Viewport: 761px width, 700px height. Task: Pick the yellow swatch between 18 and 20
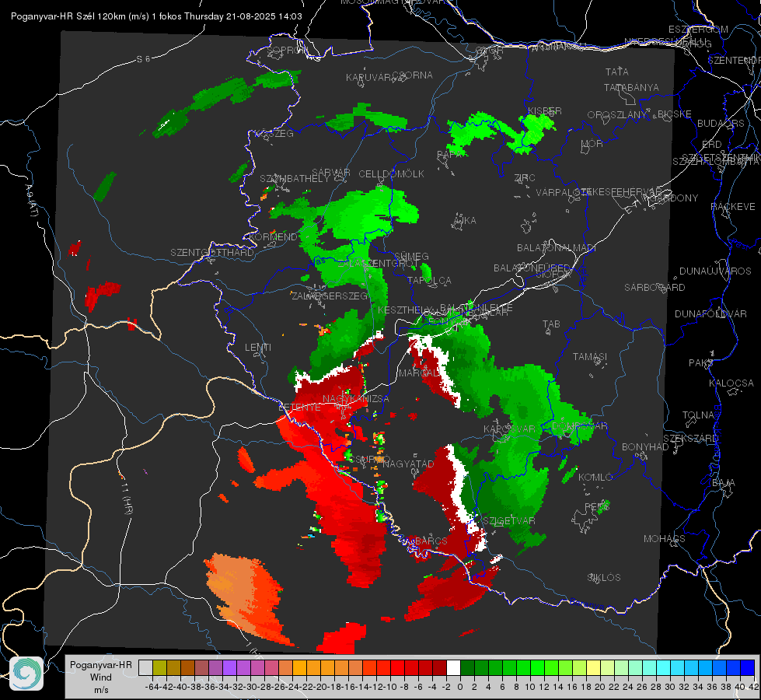click(593, 667)
